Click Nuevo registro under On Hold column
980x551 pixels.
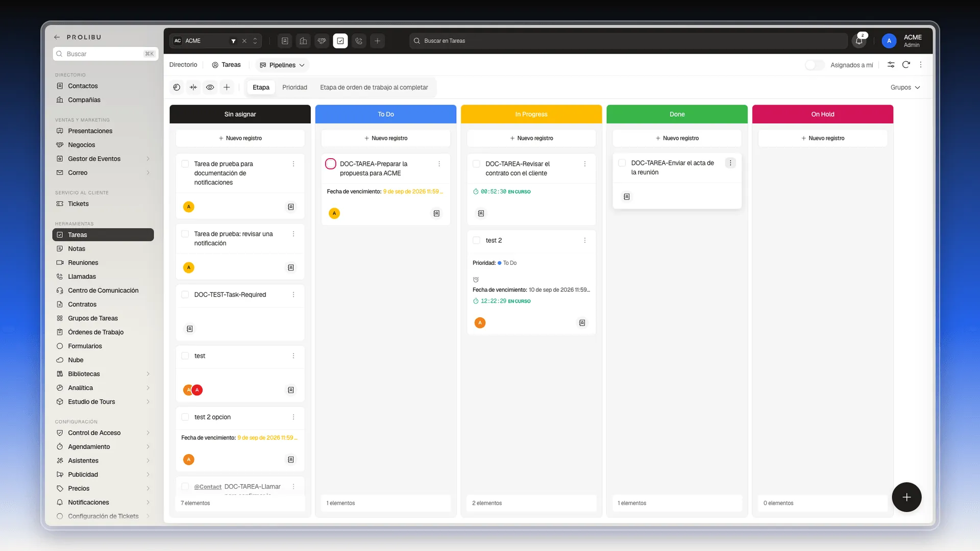[x=823, y=138]
